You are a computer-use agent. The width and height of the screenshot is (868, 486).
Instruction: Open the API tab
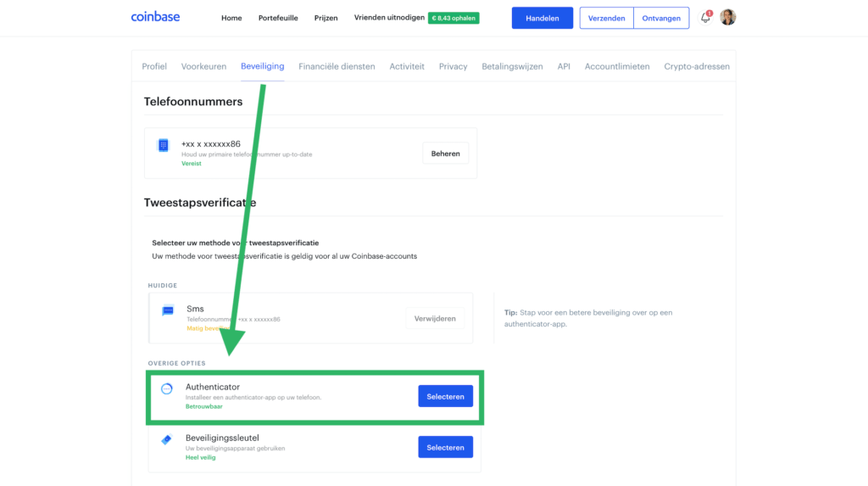click(564, 66)
